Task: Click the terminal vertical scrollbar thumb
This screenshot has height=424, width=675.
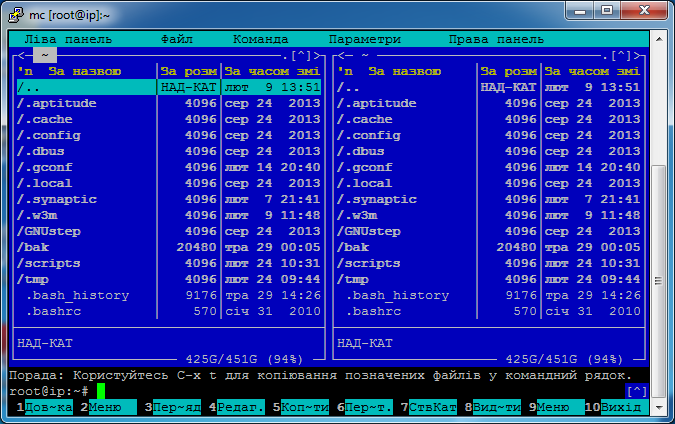Action: point(659,281)
